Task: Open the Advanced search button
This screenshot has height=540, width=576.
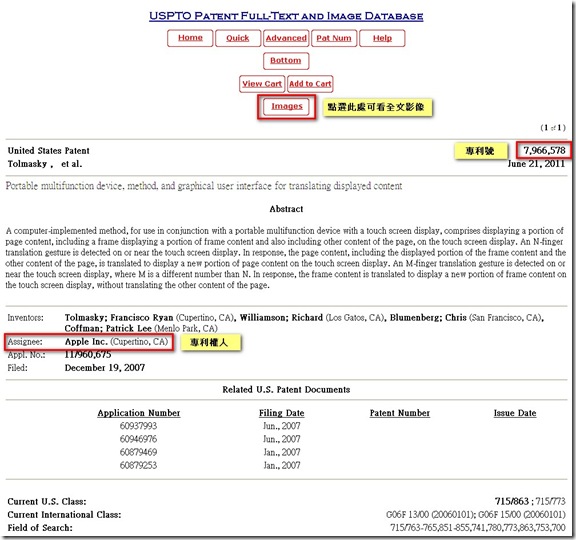Action: pyautogui.click(x=286, y=38)
